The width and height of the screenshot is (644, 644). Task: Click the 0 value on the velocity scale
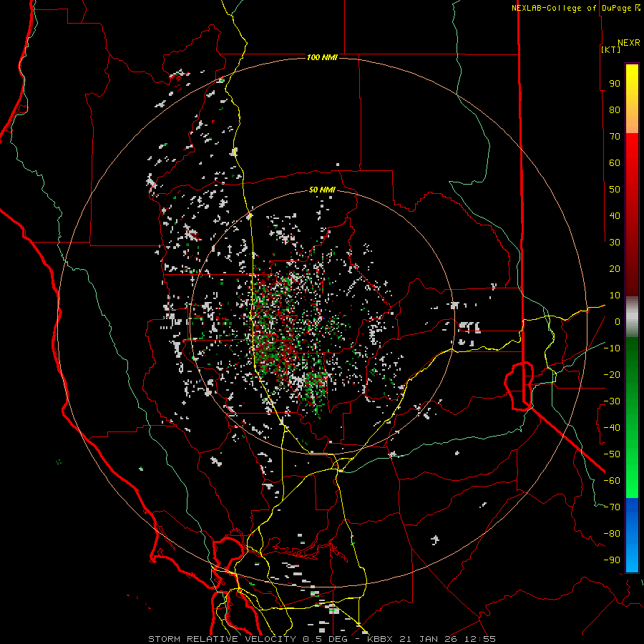pyautogui.click(x=618, y=322)
